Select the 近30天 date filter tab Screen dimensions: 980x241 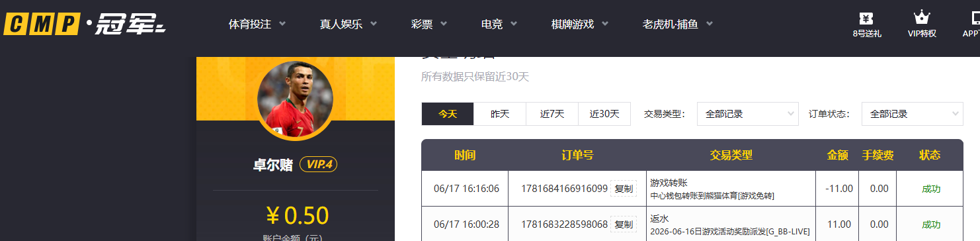pos(604,114)
